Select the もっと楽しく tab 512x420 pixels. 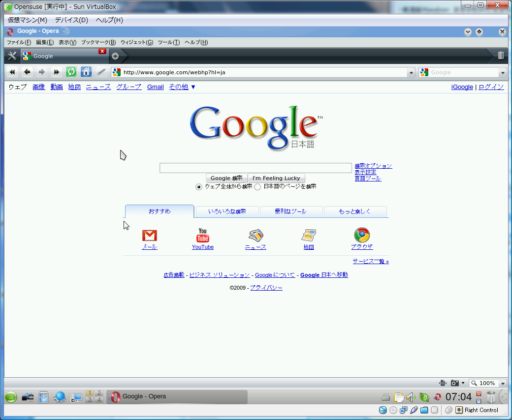(x=354, y=211)
